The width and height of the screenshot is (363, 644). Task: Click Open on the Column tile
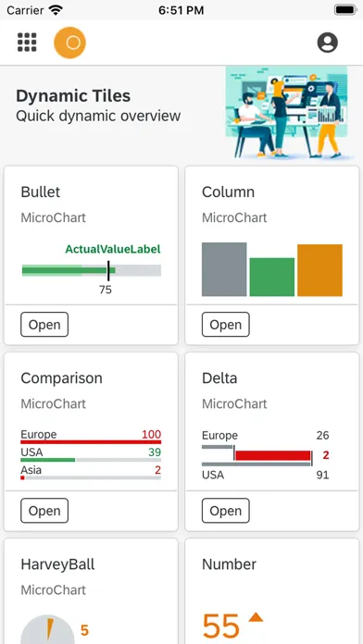pyautogui.click(x=225, y=325)
